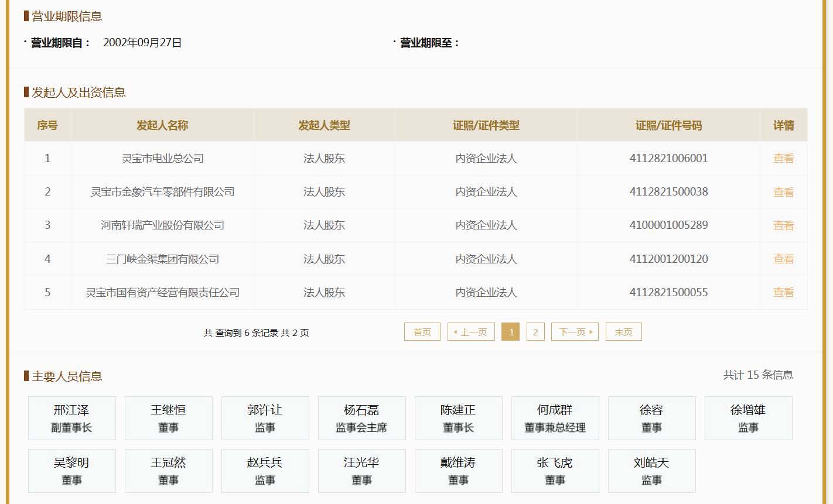
Task: Click company name 三门峡金渠集团有限公司
Action: (x=162, y=259)
